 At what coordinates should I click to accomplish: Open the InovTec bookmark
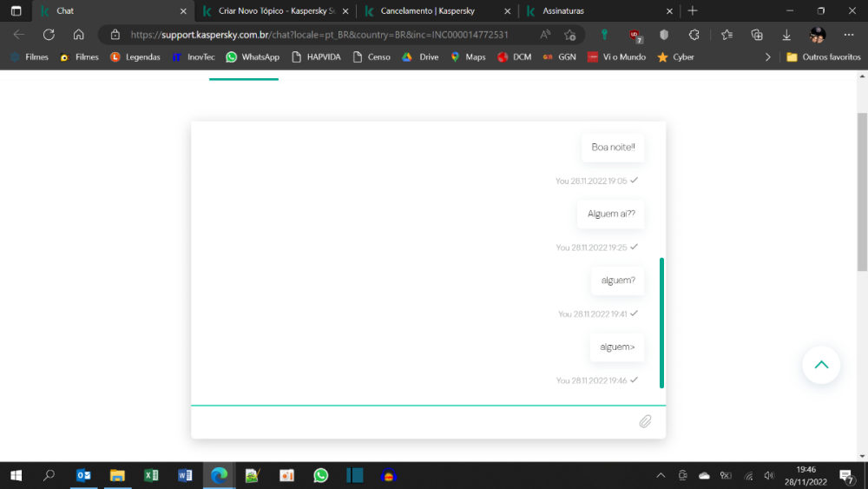tap(194, 57)
